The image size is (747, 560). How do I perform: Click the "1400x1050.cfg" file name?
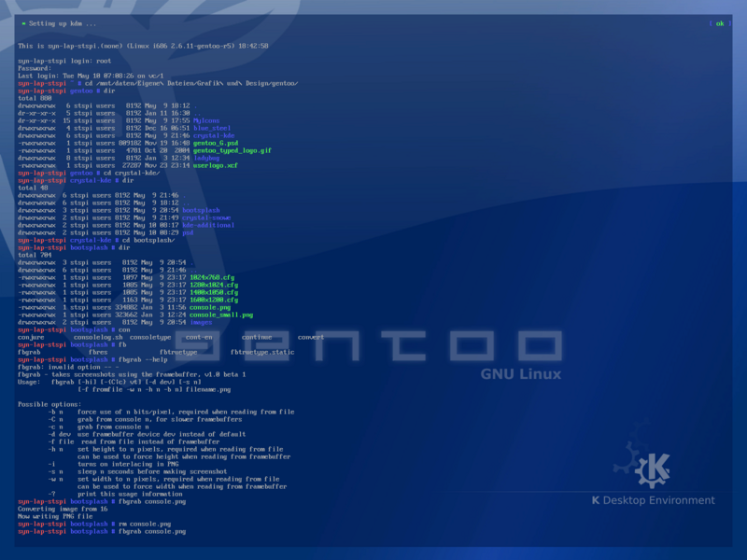[x=214, y=292]
